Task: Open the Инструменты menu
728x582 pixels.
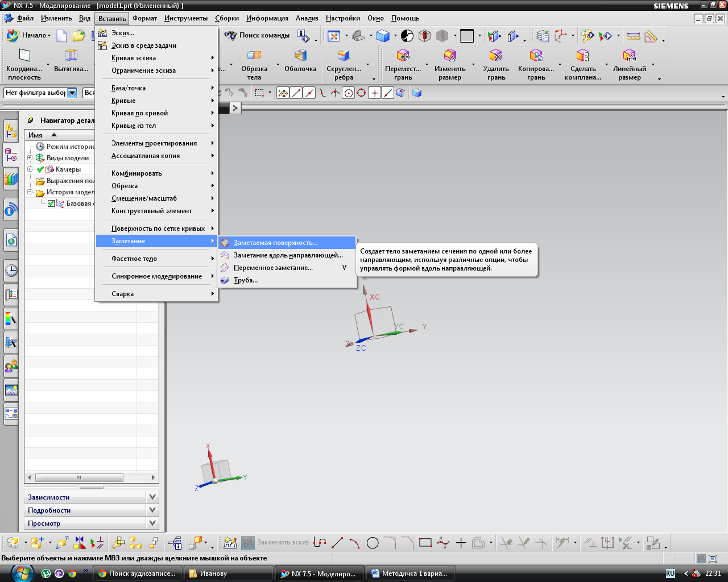Action: pos(186,18)
